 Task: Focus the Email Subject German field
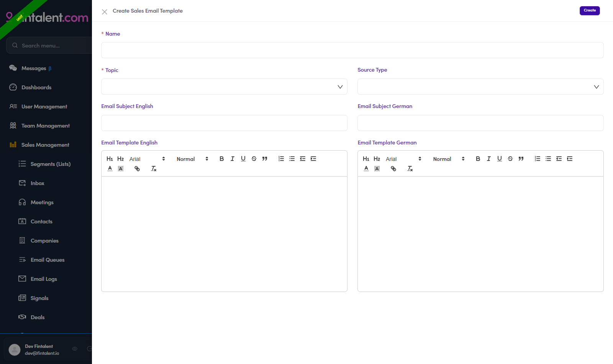[480, 123]
